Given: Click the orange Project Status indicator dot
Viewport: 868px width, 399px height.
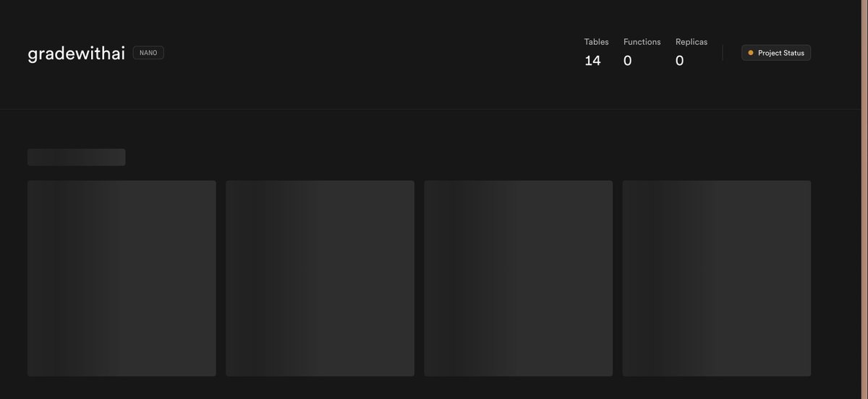Looking at the screenshot, I should 750,53.
